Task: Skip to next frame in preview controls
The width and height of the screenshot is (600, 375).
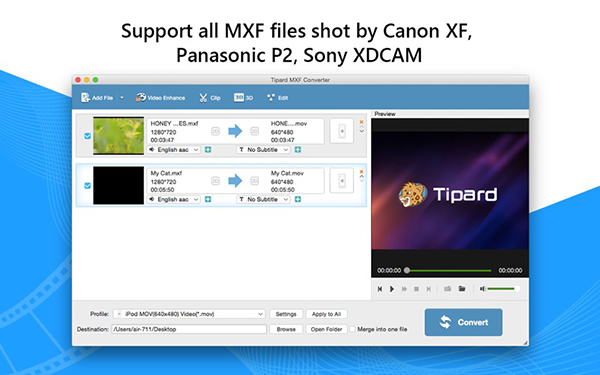Action: coord(429,289)
